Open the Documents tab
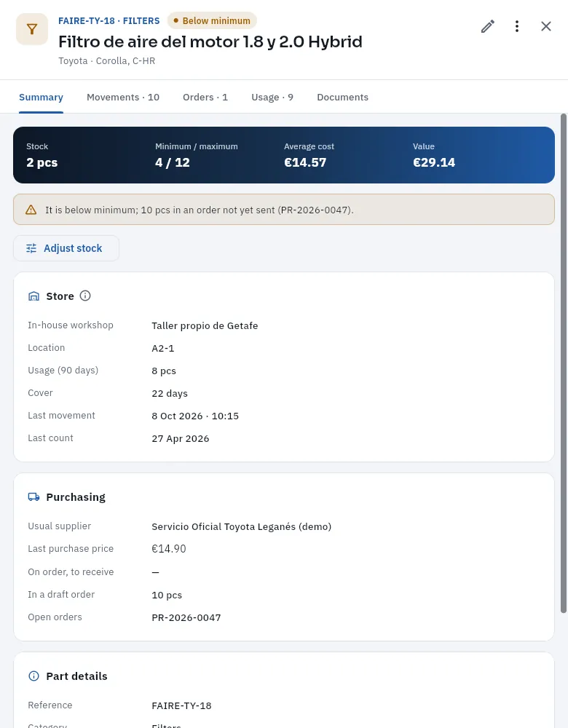The height and width of the screenshot is (728, 568). click(343, 97)
